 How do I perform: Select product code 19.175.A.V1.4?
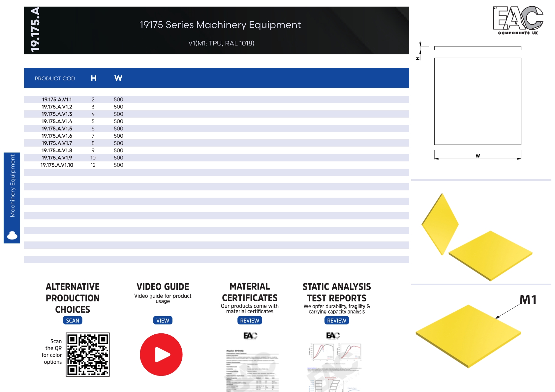pos(57,121)
